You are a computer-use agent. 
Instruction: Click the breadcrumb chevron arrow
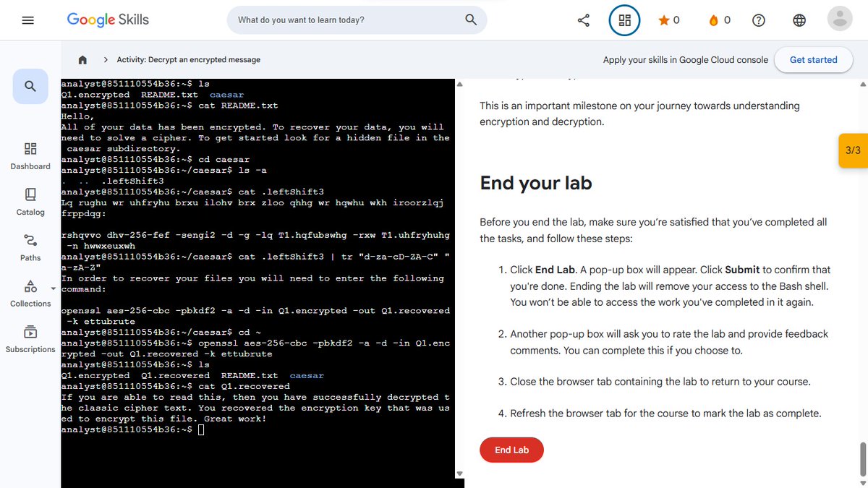click(x=106, y=60)
